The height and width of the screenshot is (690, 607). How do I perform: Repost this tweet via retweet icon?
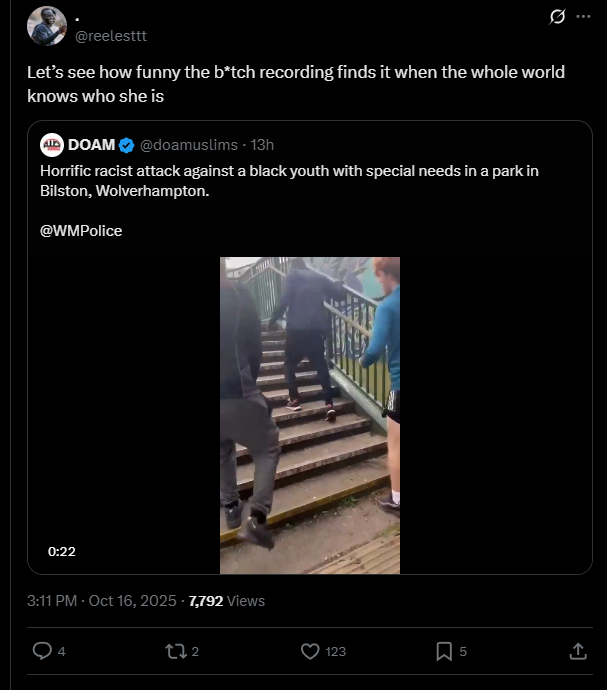pos(176,651)
